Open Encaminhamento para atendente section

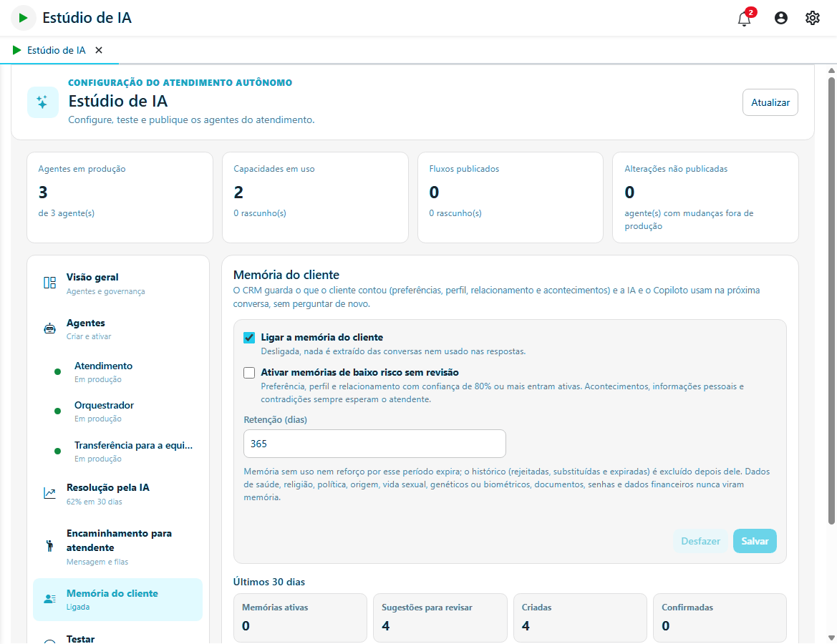(118, 547)
